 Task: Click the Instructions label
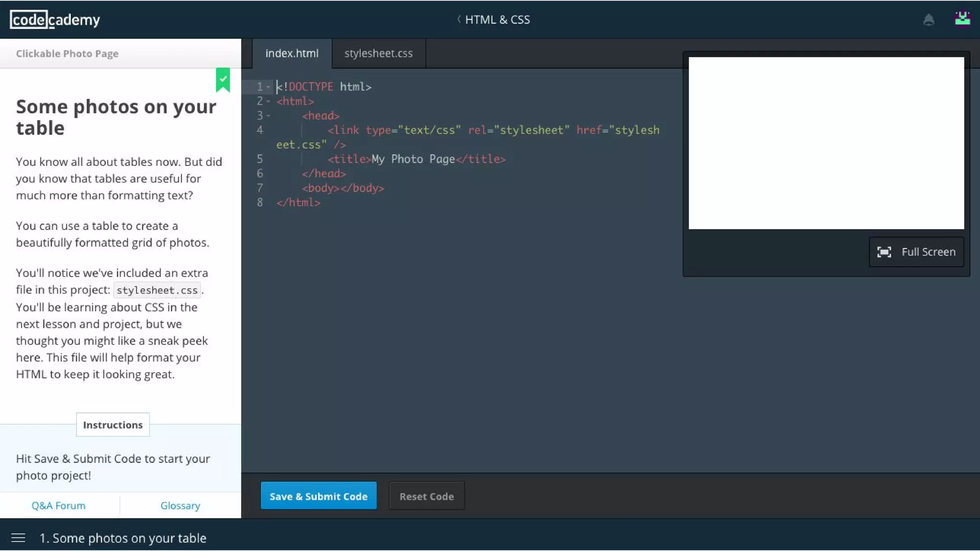tap(113, 425)
